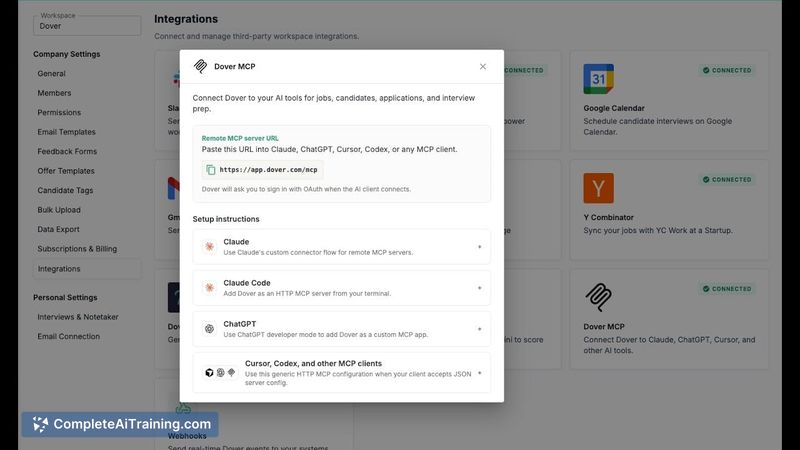Screen dimensions: 800x450
Task: Click the ChatGPT logo icon
Action: point(209,329)
